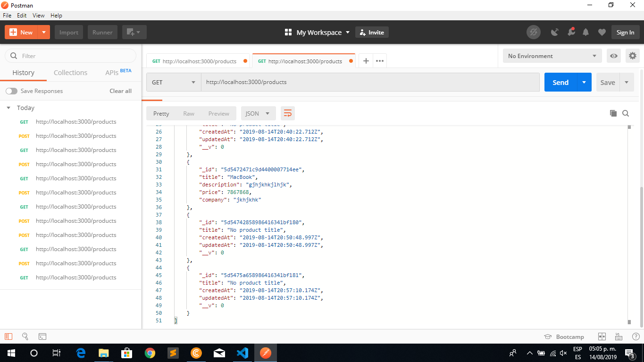Open the Save dropdown arrow
Screen dimensions: 644x362
[x=627, y=82]
